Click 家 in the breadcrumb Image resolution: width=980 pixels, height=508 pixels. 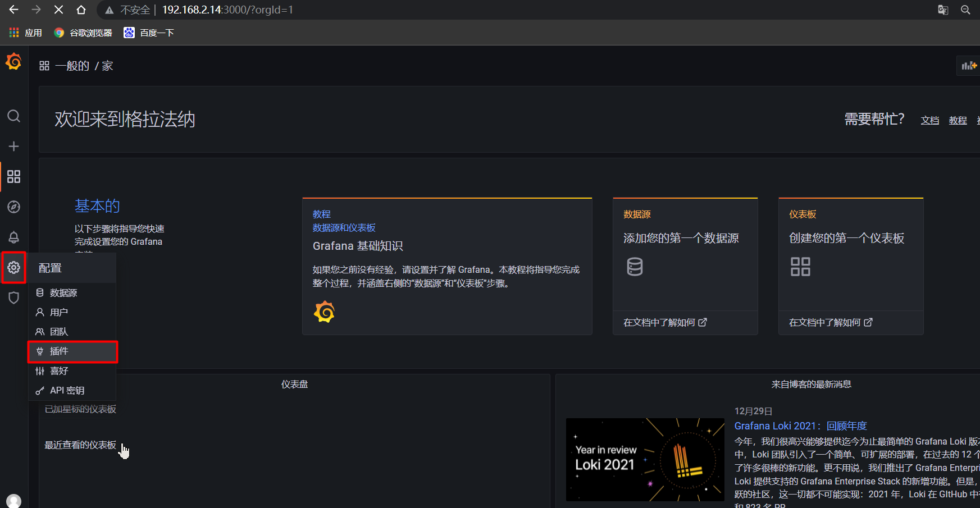coord(107,66)
